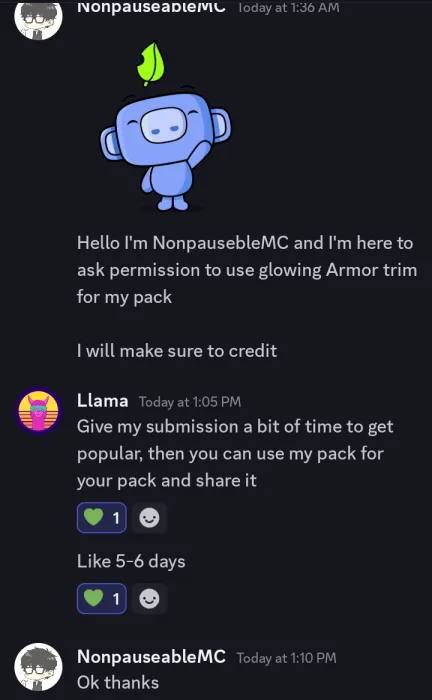Select the 'Give my submission a bit of time' message
This screenshot has height=700, width=432.
pos(235,453)
